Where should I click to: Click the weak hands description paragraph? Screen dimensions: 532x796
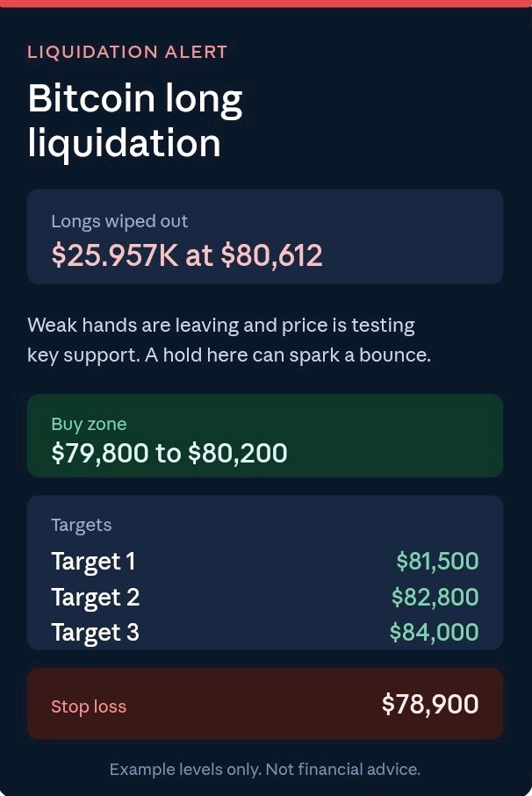pos(229,340)
